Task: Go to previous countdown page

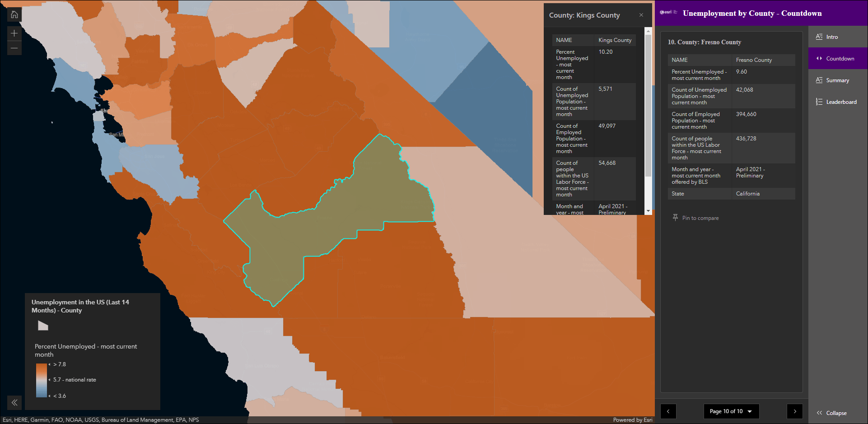Action: (668, 411)
